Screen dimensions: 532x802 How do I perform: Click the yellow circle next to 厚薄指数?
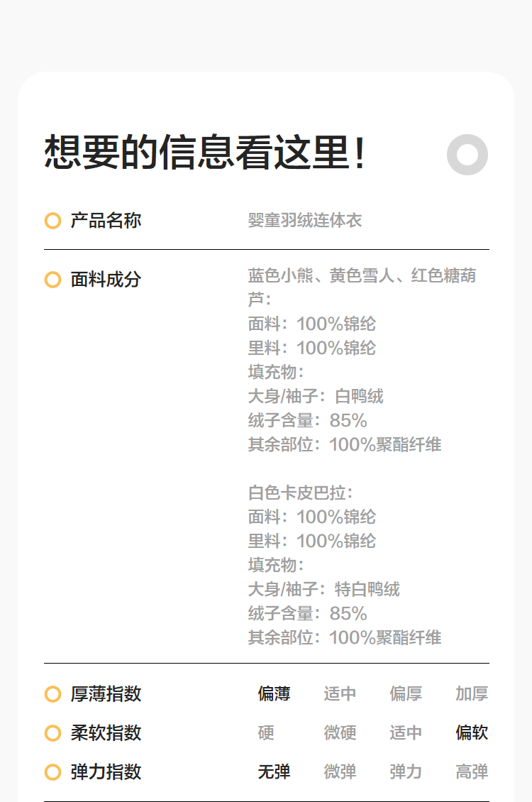(x=52, y=694)
